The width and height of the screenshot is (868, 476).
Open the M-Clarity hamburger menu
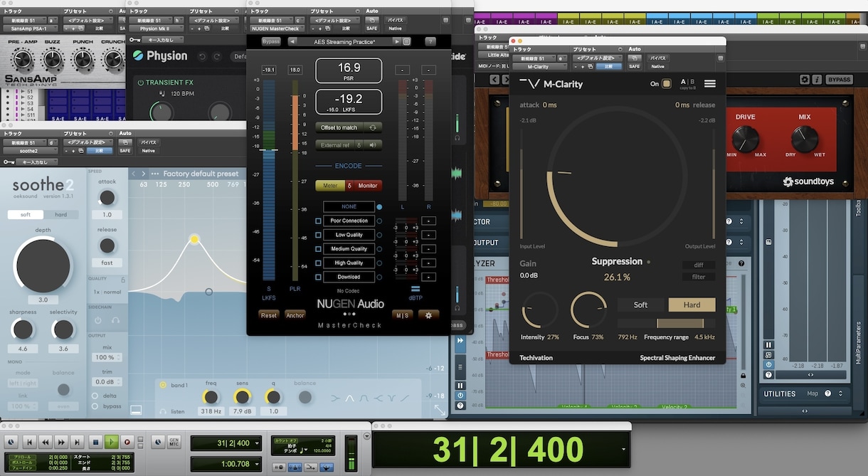(709, 83)
